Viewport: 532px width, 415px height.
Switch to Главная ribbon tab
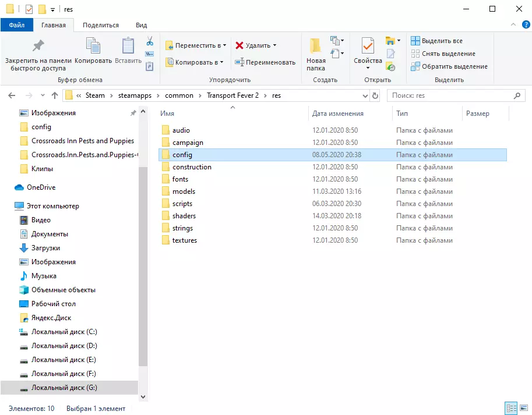54,25
